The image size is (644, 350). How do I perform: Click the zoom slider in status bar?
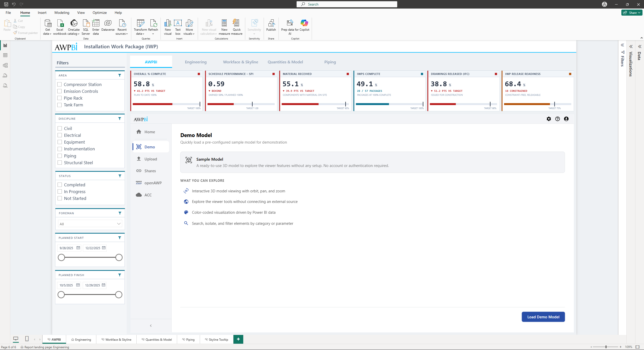pos(606,347)
